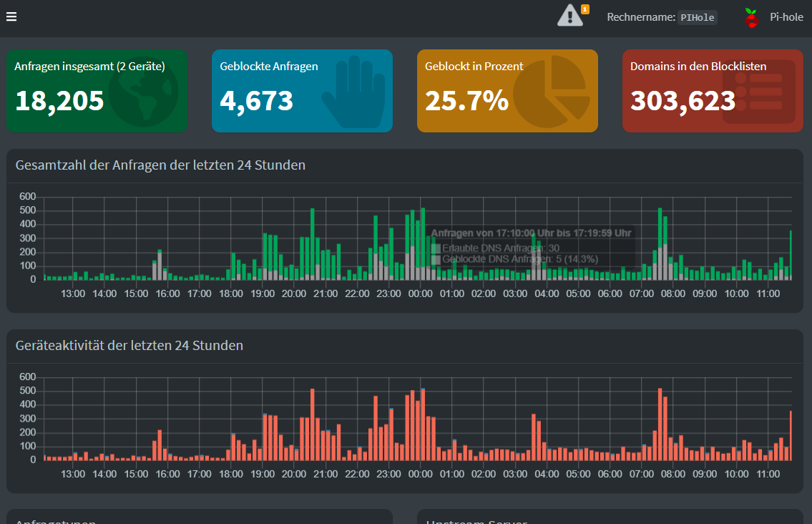The width and height of the screenshot is (812, 524).
Task: Open the Geblockt in Prozent card
Action: coord(507,91)
